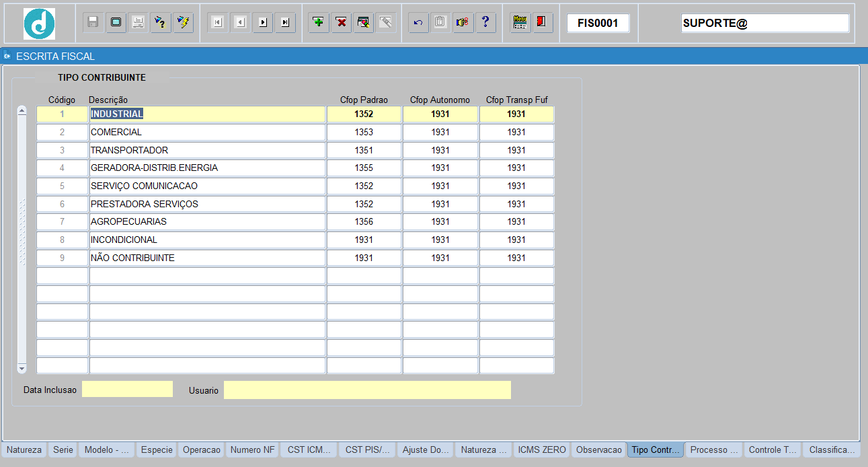Viewport: 868px width, 467px height.
Task: Select the PRESTADORA SERVIÇOS row
Action: click(207, 204)
